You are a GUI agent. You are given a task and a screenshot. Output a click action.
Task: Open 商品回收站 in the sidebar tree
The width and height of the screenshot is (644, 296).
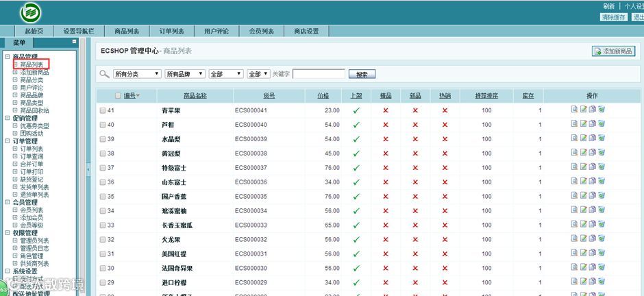(34, 110)
